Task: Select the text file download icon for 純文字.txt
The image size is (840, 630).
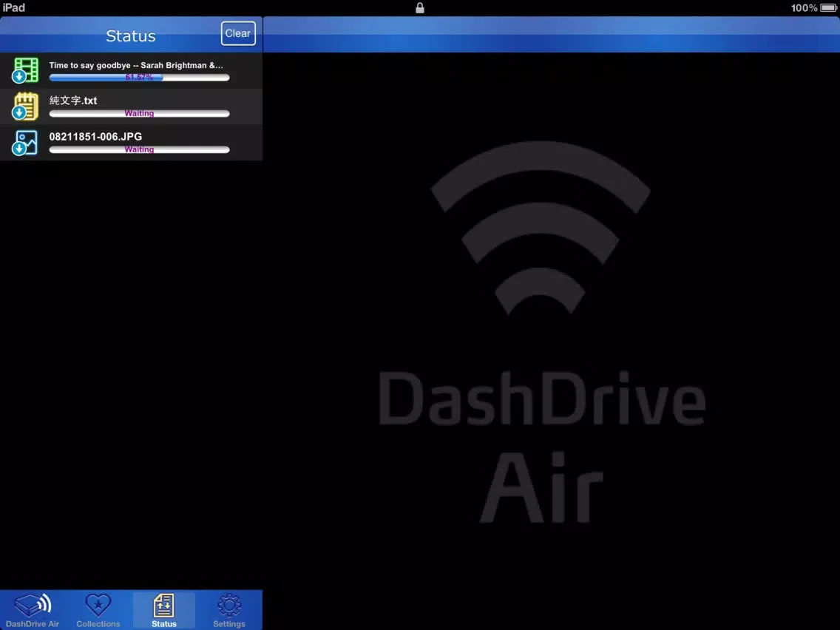Action: (25, 106)
